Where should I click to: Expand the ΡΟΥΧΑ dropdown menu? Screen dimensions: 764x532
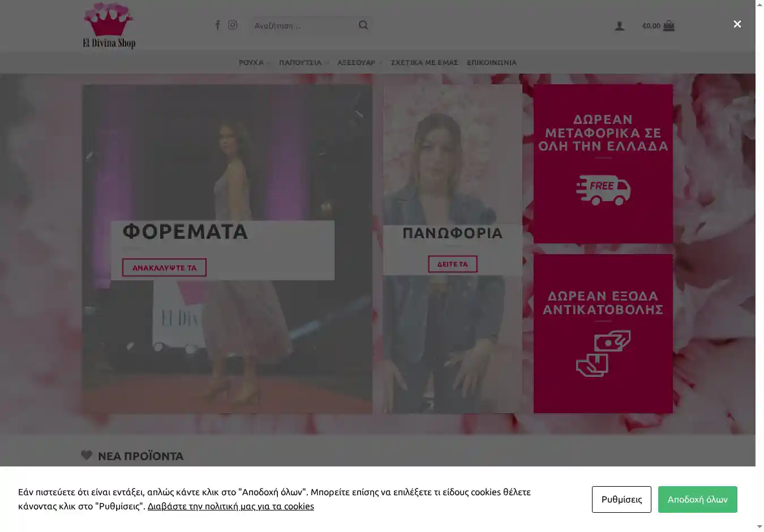coord(254,63)
